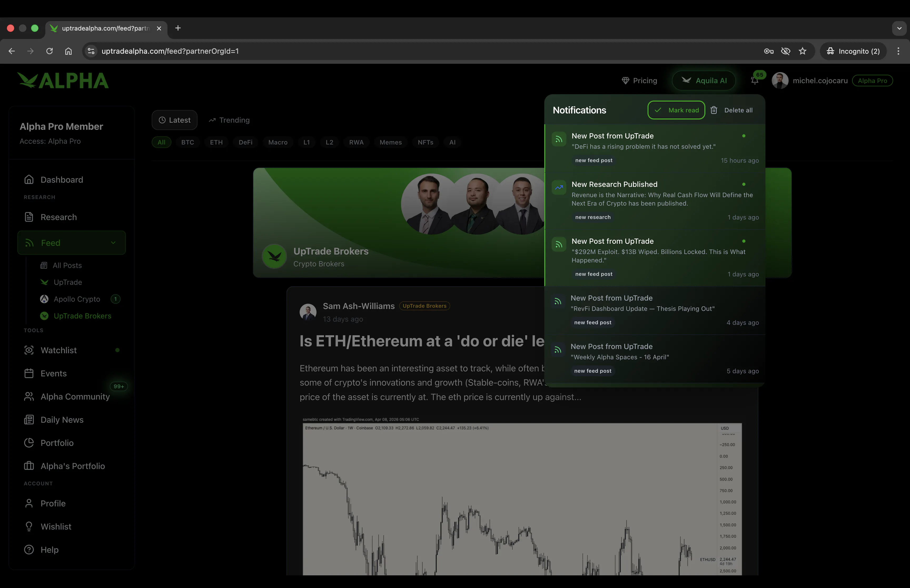The image size is (910, 588).
Task: Click the Daily News newspaper icon
Action: (29, 420)
